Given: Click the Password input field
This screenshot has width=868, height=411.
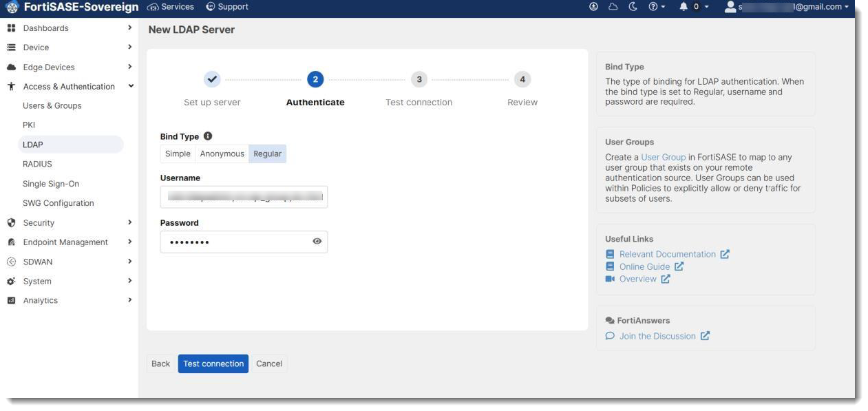Looking at the screenshot, I should click(244, 242).
